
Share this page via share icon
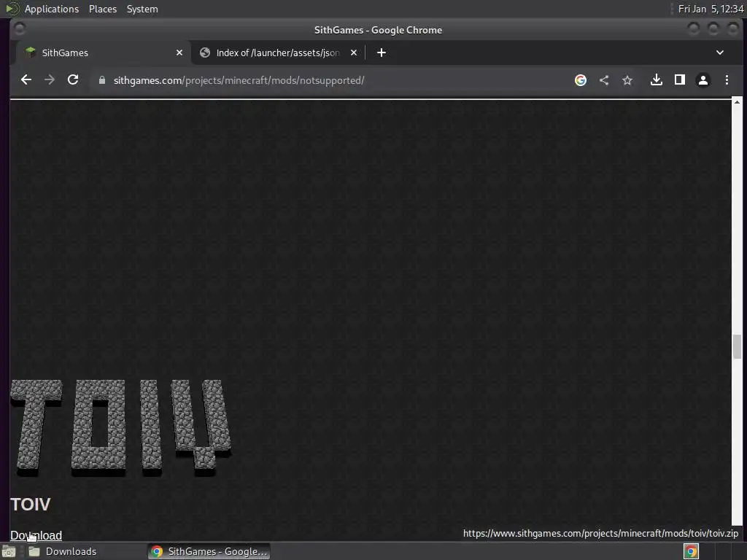pos(604,80)
